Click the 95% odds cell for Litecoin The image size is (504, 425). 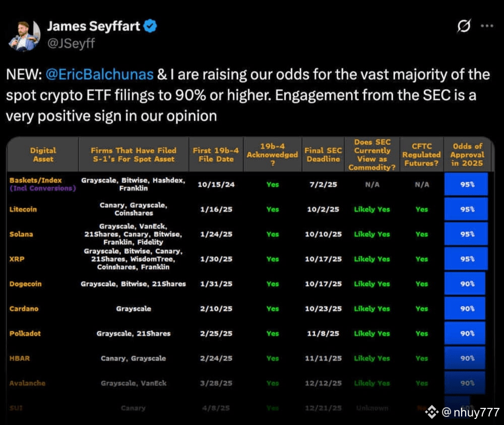466,209
